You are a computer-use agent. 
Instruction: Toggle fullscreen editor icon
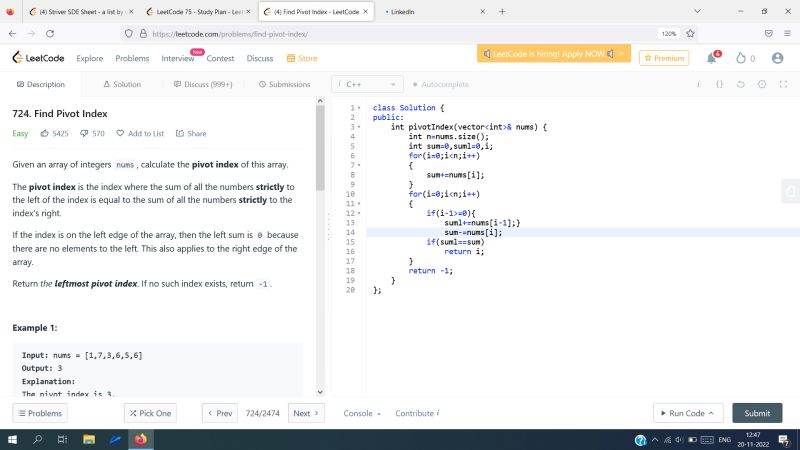click(783, 84)
